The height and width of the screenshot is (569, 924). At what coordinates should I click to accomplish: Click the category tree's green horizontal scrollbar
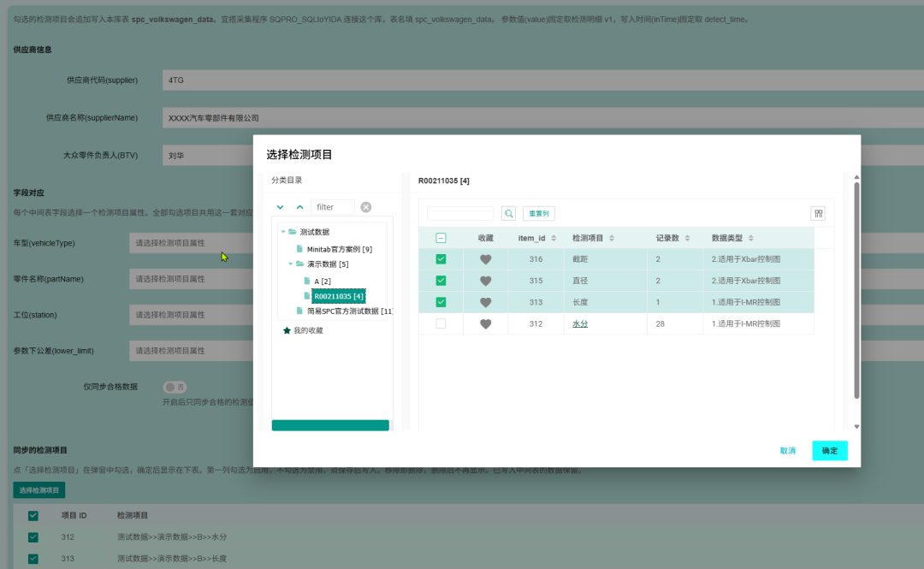click(330, 425)
